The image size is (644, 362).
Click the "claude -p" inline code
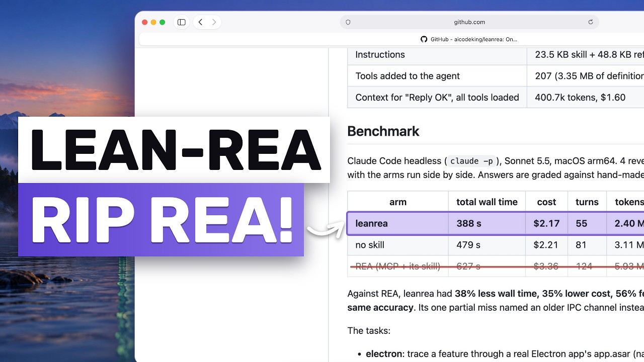tap(471, 161)
